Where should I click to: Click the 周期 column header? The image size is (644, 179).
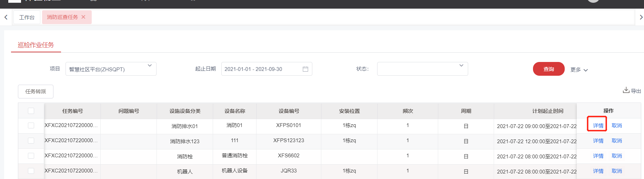(x=466, y=111)
